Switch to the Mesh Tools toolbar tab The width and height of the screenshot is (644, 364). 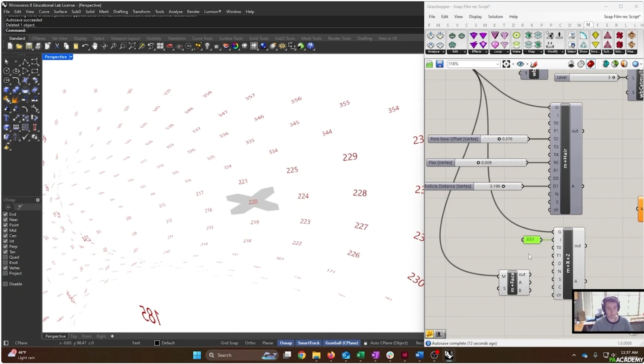[x=311, y=38]
